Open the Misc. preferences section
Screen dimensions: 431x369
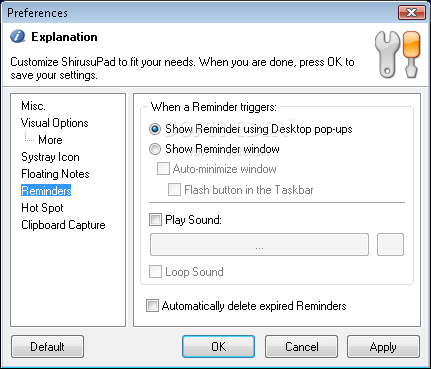click(33, 106)
